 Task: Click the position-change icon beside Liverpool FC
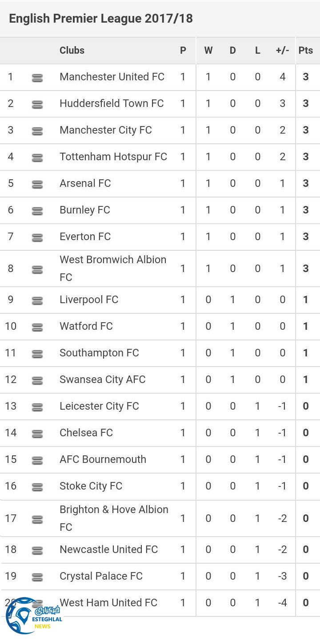tap(37, 301)
